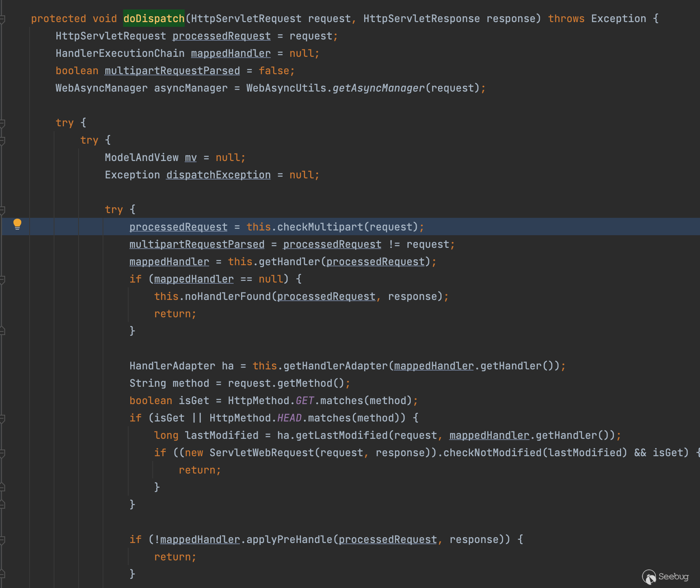Viewport: 700px width, 588px height.
Task: Fold the 'if (isGet || HttpMethod.HEAD' block
Action: point(2,418)
